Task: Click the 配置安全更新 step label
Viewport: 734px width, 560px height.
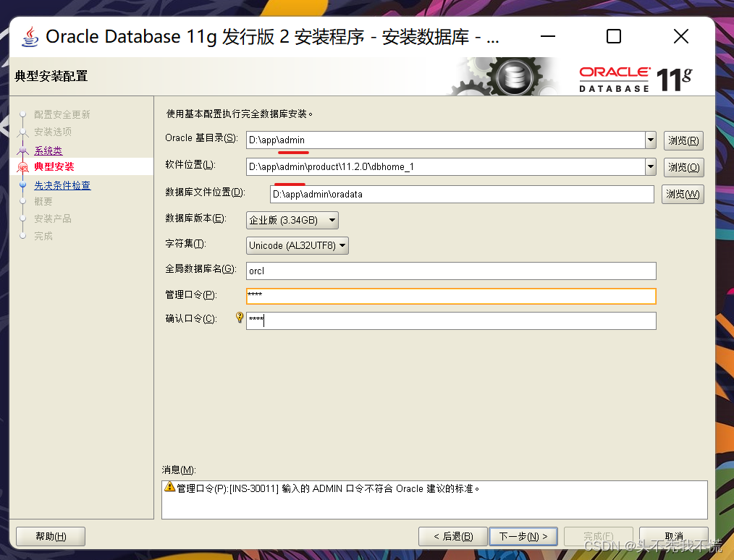Action: 62,114
